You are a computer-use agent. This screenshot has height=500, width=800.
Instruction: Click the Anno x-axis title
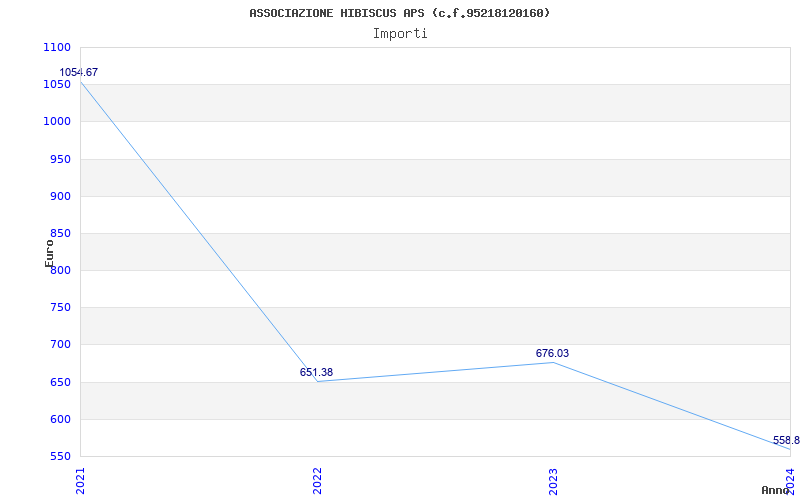776,490
